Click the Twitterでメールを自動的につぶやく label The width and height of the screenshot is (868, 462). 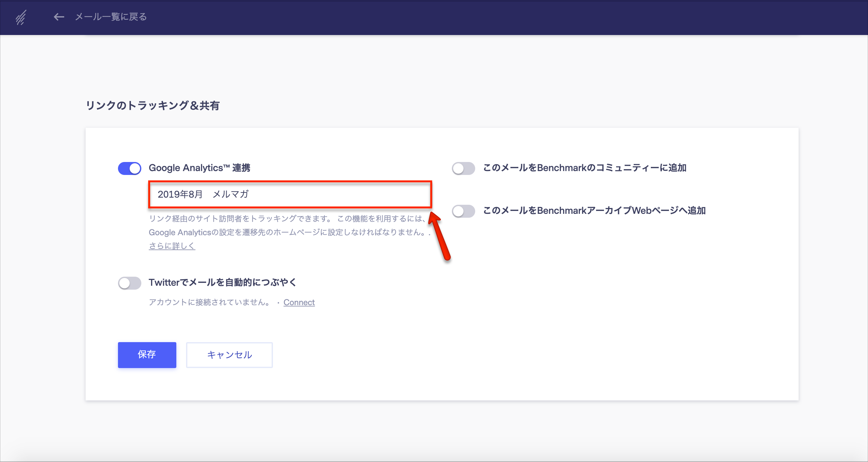point(222,282)
